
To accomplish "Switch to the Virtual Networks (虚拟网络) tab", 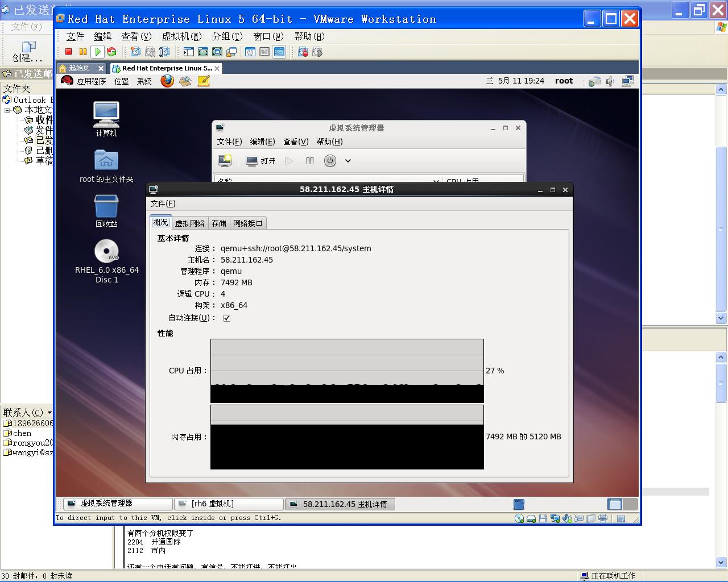I will 190,223.
